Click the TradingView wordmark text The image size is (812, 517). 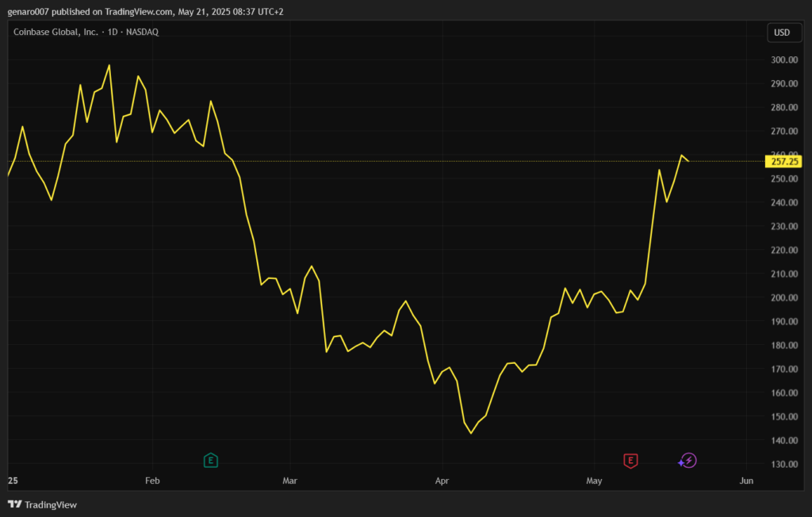point(51,504)
